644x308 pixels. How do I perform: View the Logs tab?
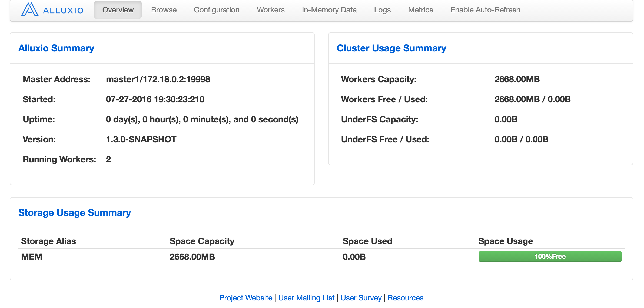(382, 10)
